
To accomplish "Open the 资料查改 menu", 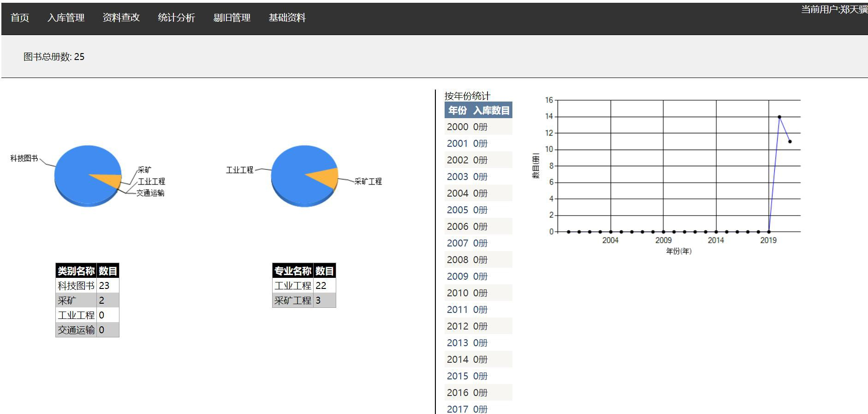I will (x=121, y=18).
